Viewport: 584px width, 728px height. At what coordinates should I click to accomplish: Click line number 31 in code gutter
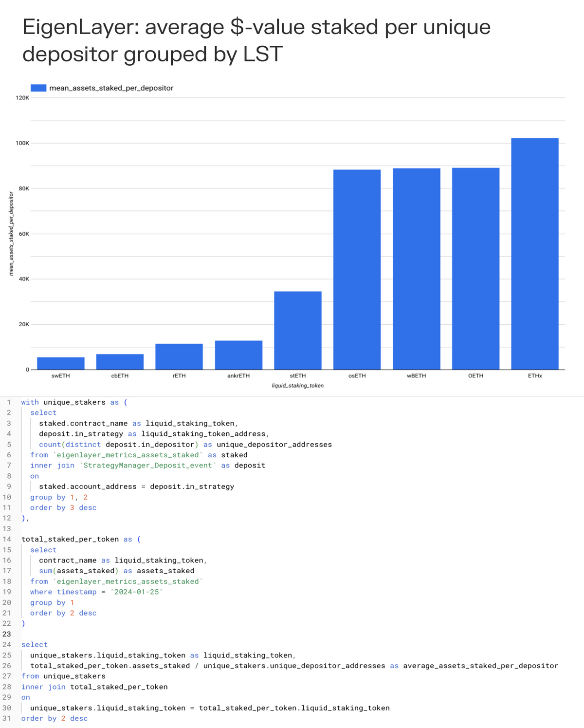(7, 718)
